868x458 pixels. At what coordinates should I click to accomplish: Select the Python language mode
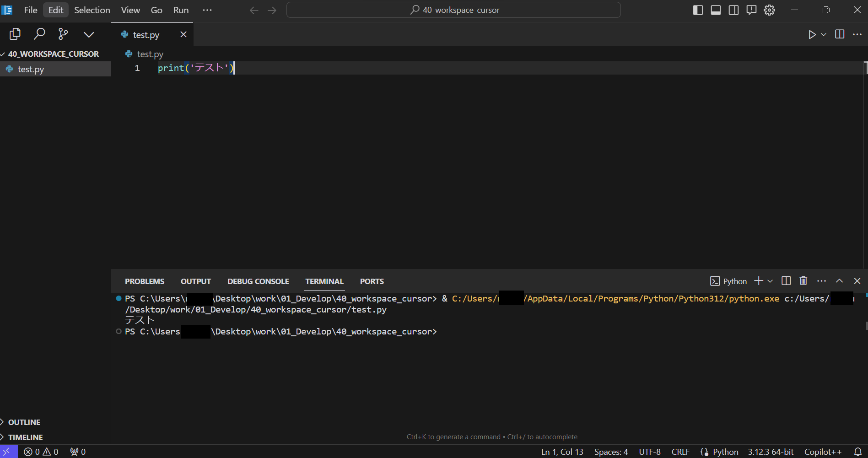pyautogui.click(x=725, y=452)
